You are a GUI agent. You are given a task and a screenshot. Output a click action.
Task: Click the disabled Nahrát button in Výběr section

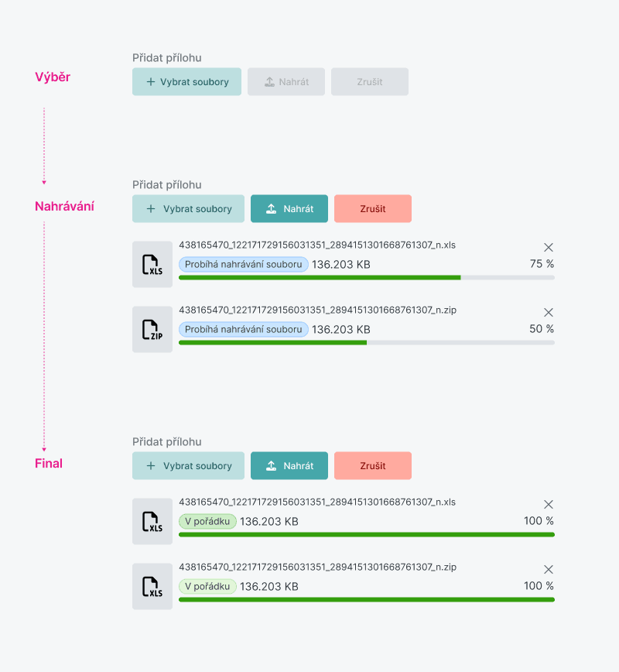point(286,81)
